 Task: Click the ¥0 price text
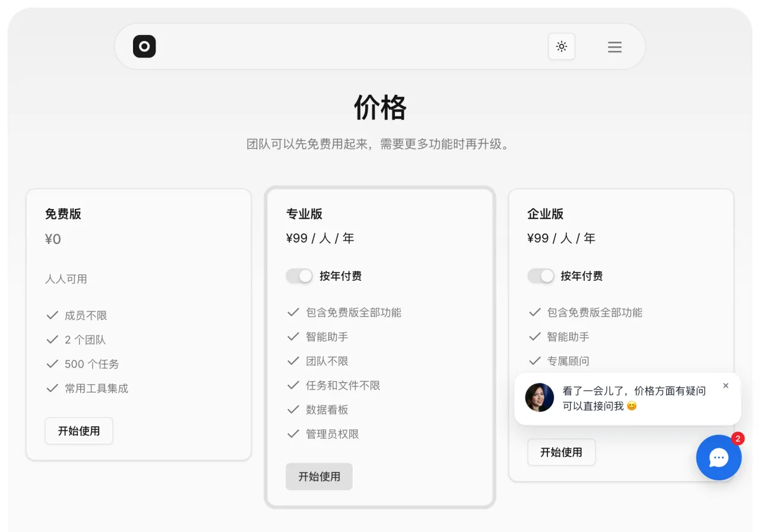coord(53,239)
